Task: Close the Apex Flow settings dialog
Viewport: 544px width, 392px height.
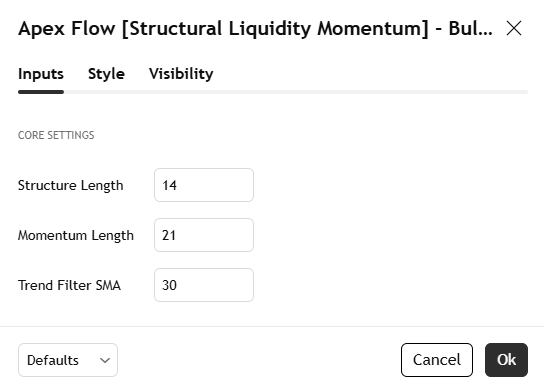Action: tap(514, 28)
